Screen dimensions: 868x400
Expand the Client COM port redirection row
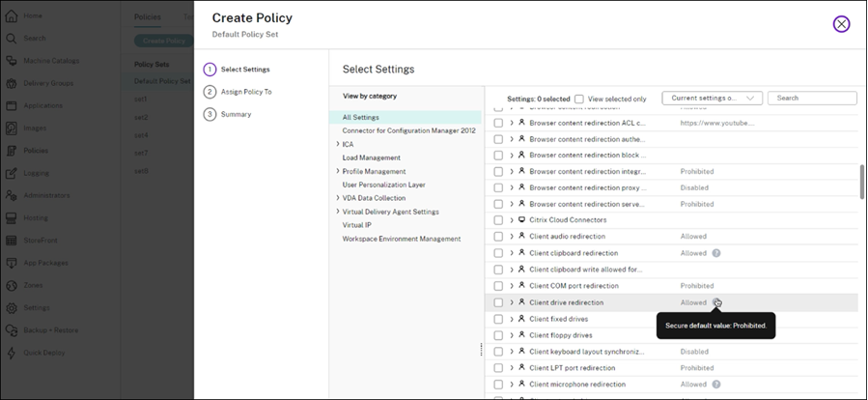512,286
